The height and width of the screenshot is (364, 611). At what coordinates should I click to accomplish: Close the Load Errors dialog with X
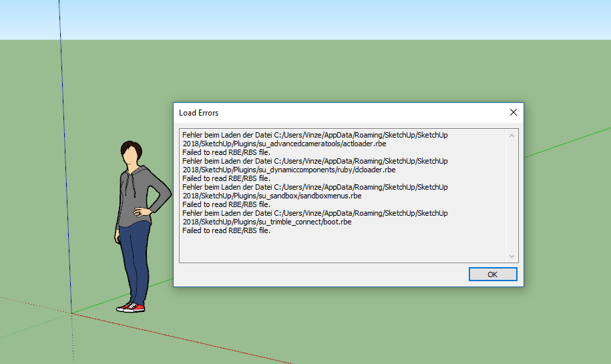513,113
